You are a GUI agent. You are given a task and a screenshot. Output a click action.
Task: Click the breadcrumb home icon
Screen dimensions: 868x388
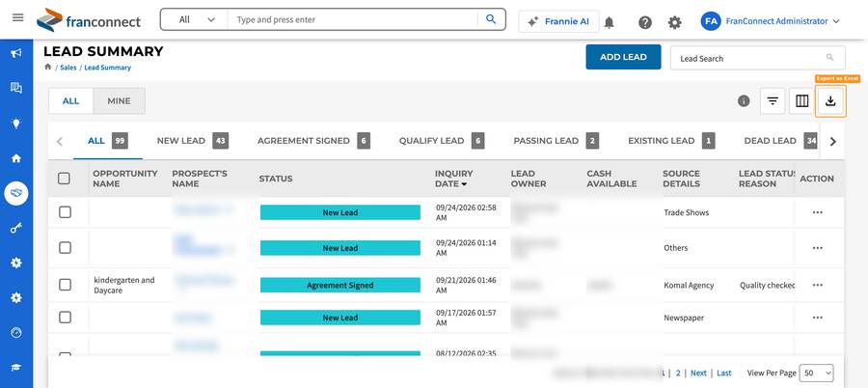pos(47,67)
